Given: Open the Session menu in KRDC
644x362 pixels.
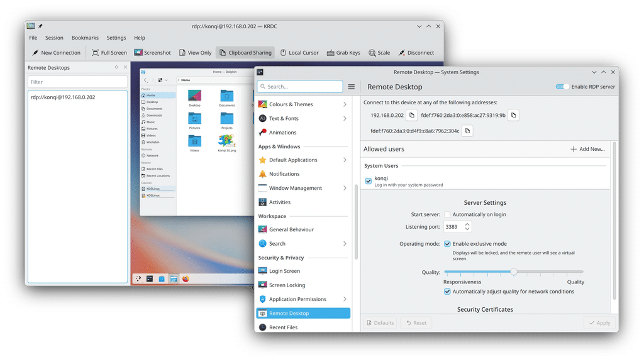Looking at the screenshot, I should (x=54, y=38).
